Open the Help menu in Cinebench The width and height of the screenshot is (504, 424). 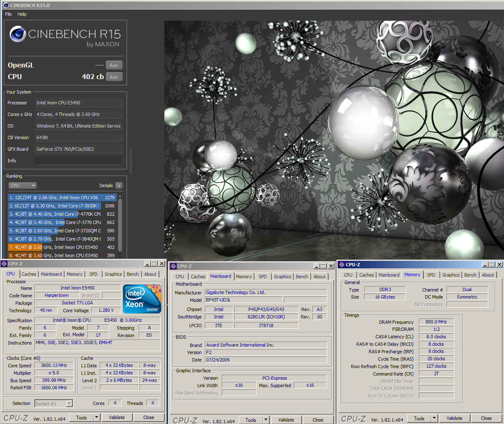(x=22, y=14)
